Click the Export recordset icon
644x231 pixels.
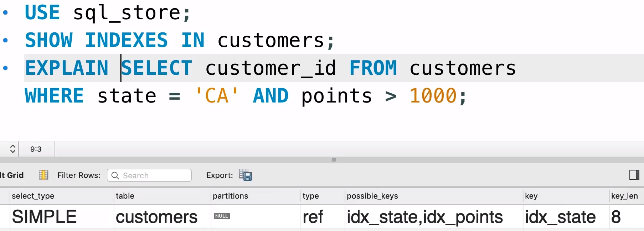(245, 175)
